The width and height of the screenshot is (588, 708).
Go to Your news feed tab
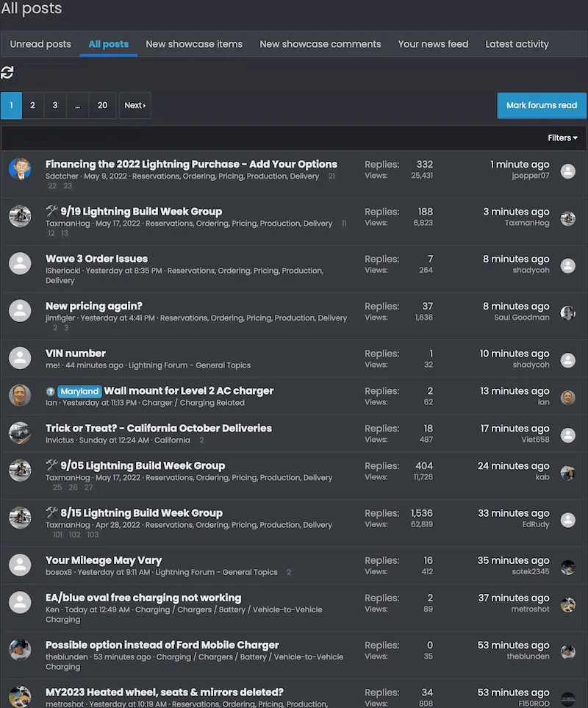[x=433, y=44]
